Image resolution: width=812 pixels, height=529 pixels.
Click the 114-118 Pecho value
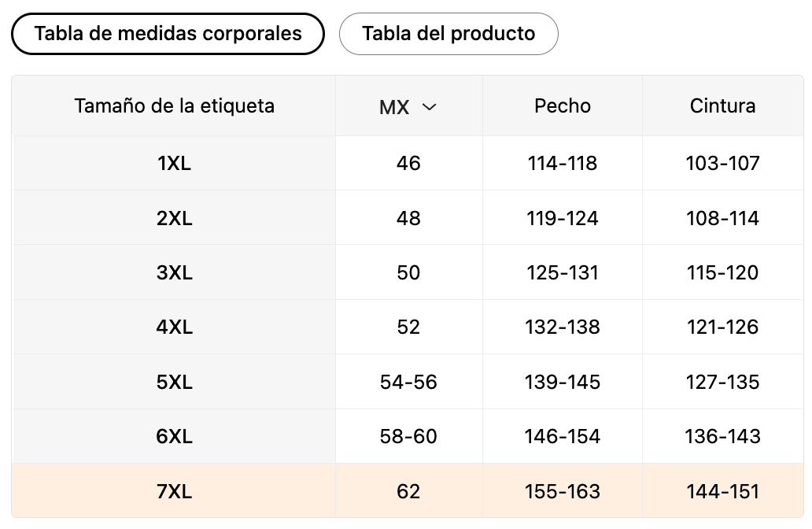tap(563, 164)
